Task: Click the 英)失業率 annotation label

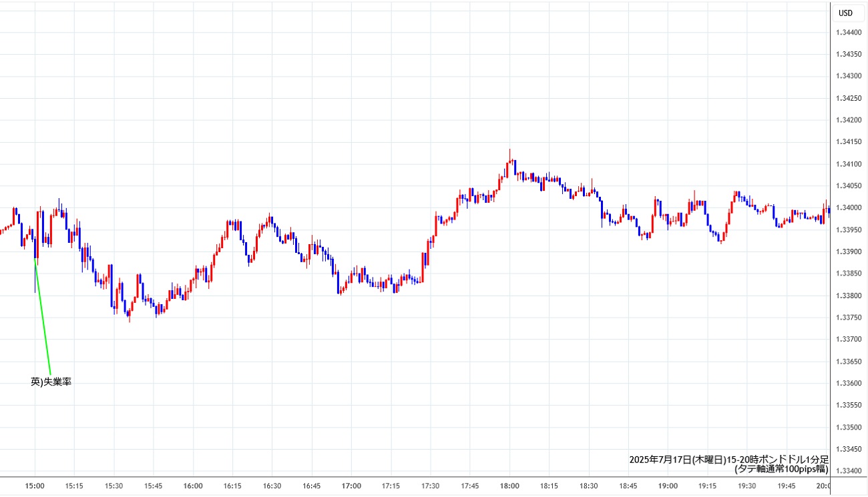Action: coord(51,382)
